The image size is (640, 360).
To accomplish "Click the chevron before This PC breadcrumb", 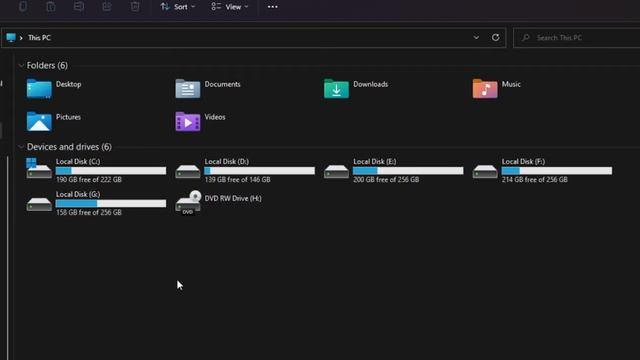I will [x=21, y=38].
